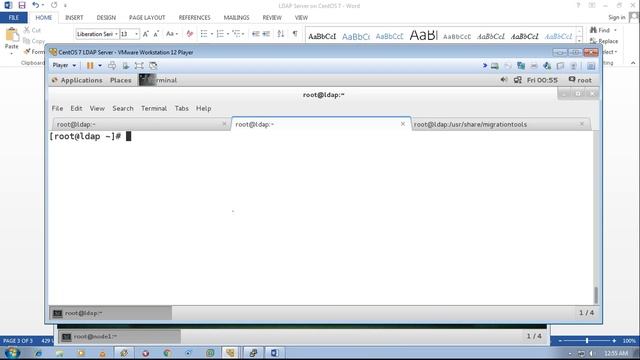Clear all formatting with the eraser icon
The width and height of the screenshot is (640, 360).
pos(189,34)
